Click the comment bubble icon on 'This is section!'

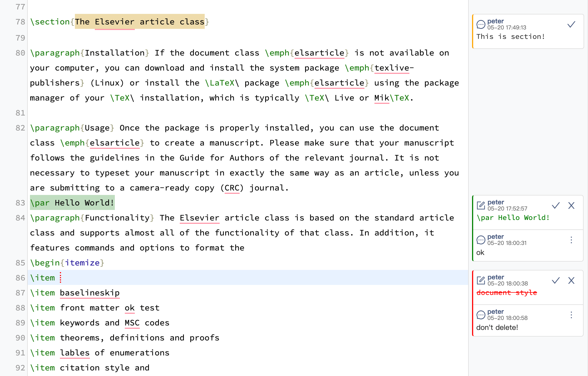(481, 24)
